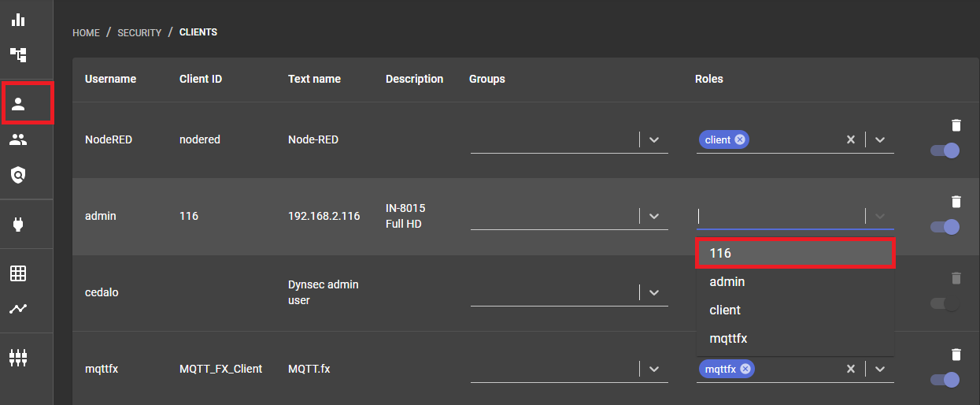
Task: Click the connections plug icon
Action: (18, 225)
